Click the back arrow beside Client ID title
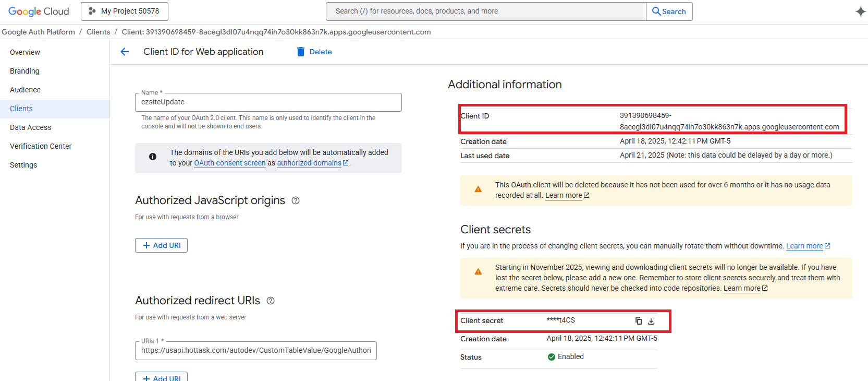 pos(125,52)
